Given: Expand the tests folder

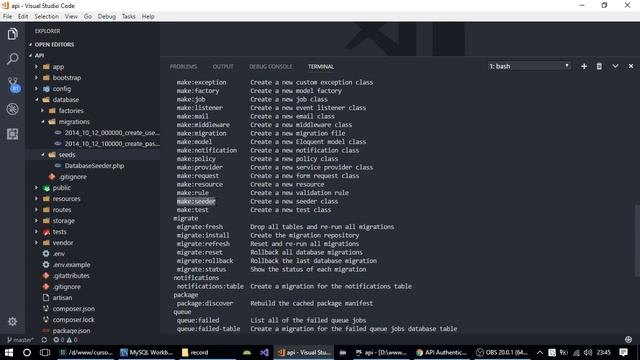Looking at the screenshot, I should (x=93, y=232).
